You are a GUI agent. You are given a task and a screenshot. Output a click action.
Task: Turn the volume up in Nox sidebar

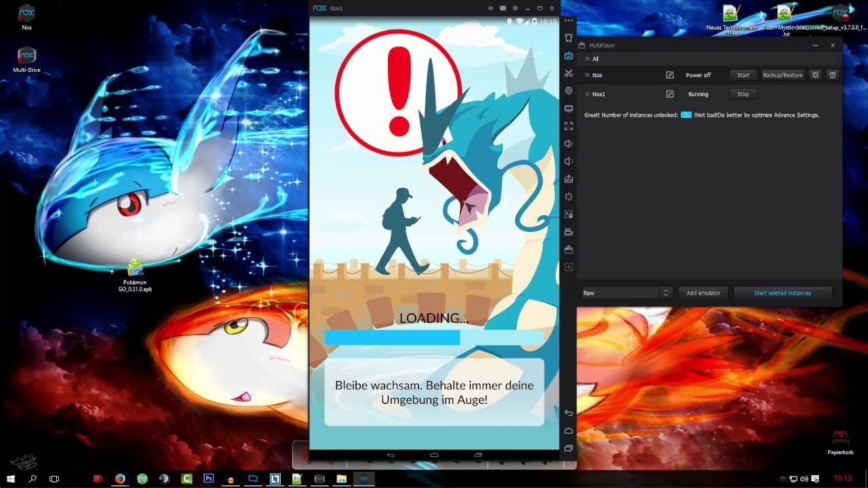coord(568,144)
